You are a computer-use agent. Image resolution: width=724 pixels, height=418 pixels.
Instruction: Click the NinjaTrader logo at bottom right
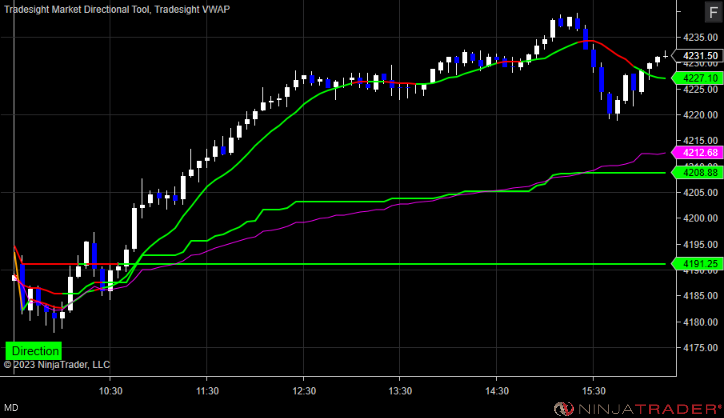(637, 409)
